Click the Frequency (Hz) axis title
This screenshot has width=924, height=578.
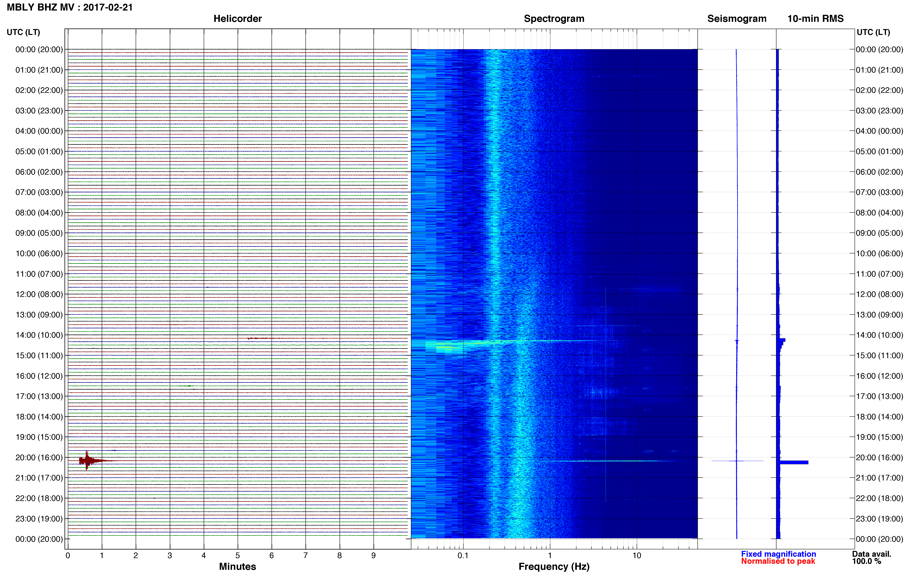point(554,566)
